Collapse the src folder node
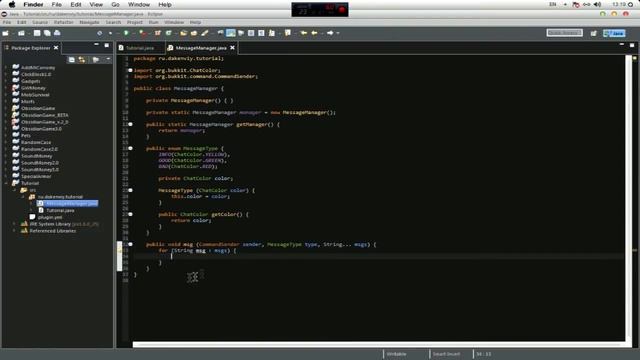 [x=15, y=190]
